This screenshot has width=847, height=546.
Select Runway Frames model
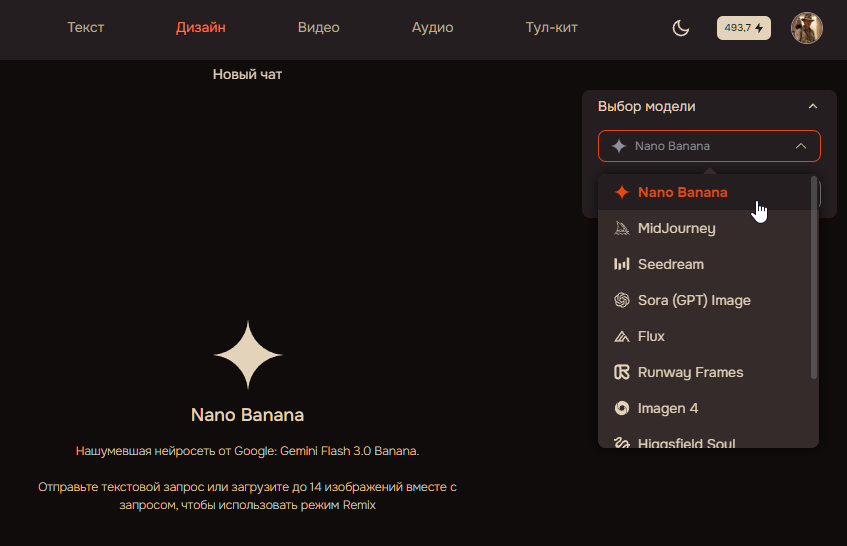704,372
